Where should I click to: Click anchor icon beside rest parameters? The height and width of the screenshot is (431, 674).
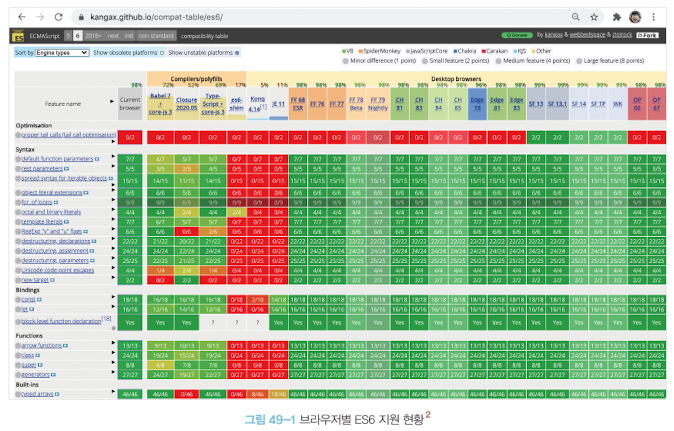click(66, 169)
